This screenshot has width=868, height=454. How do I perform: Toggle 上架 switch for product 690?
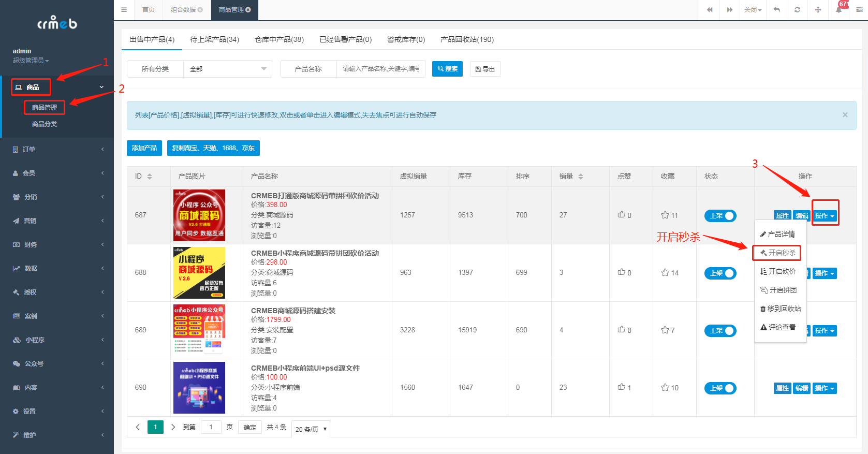coord(720,388)
